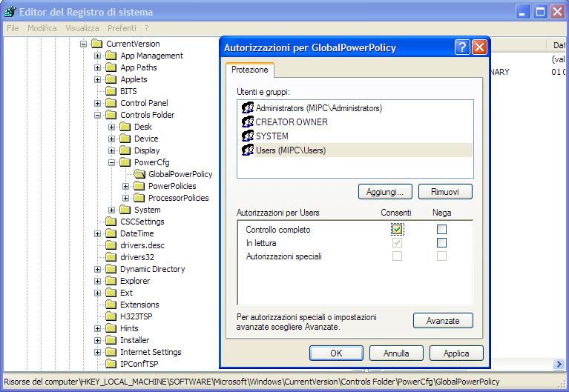Toggle Nega for Autorizzazioni speciali

441,256
